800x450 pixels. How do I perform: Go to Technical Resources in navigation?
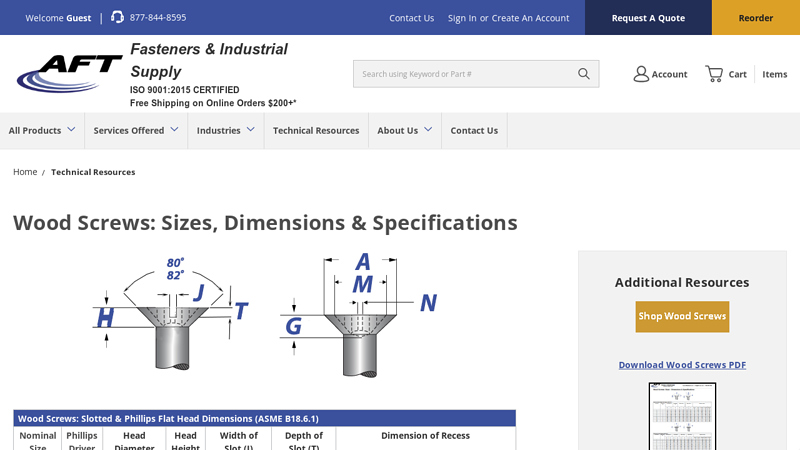(316, 131)
